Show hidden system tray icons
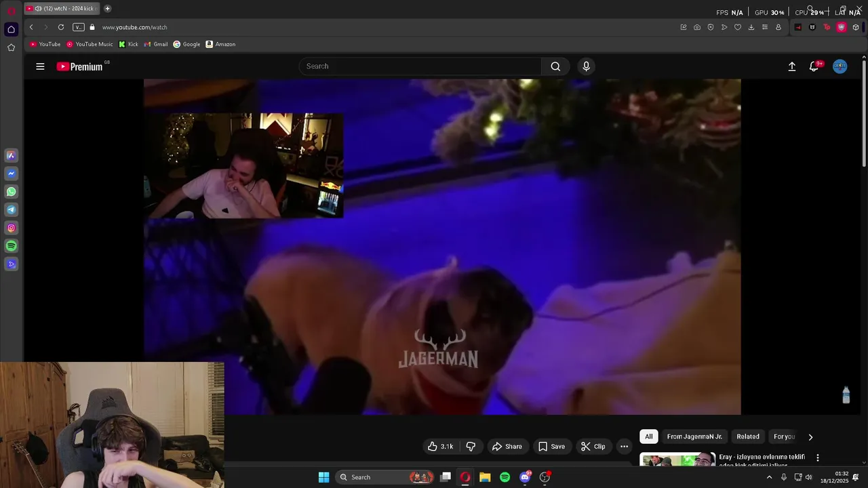This screenshot has width=868, height=488. (769, 477)
